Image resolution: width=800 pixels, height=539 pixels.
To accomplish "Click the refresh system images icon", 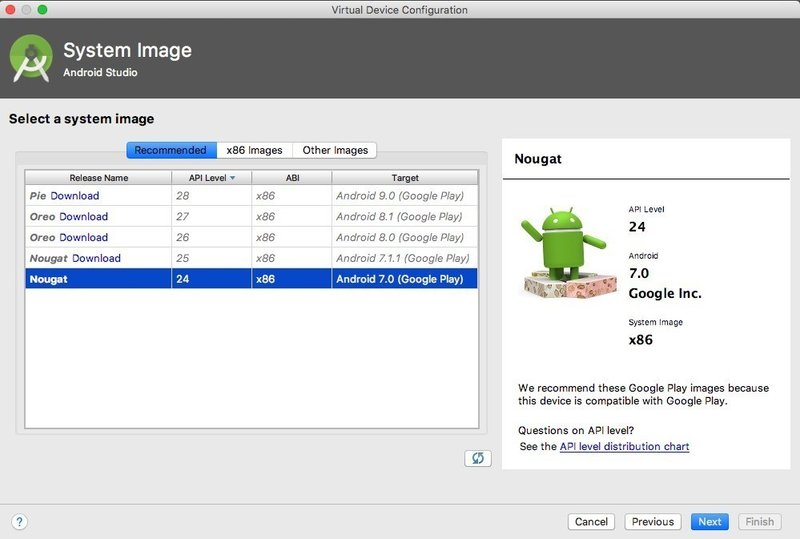I will [478, 458].
